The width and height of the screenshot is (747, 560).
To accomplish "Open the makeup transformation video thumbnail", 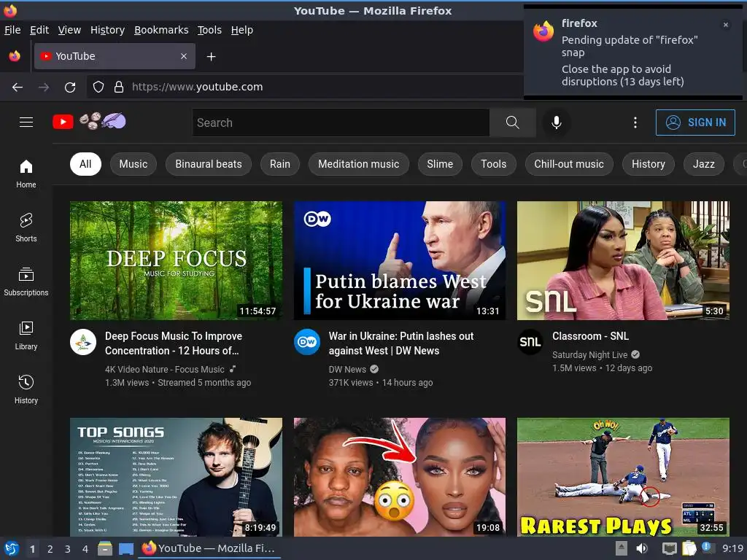I will [400, 477].
